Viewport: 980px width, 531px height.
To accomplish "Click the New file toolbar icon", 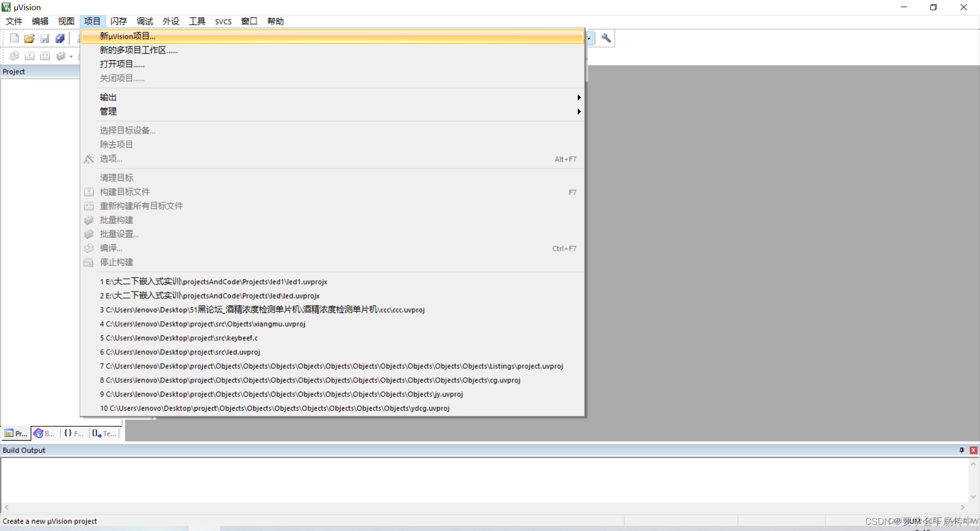I will tap(14, 38).
